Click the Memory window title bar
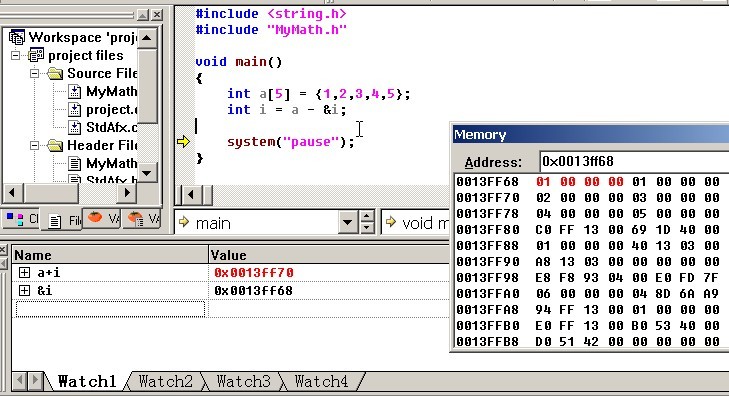The image size is (729, 396). [x=590, y=135]
